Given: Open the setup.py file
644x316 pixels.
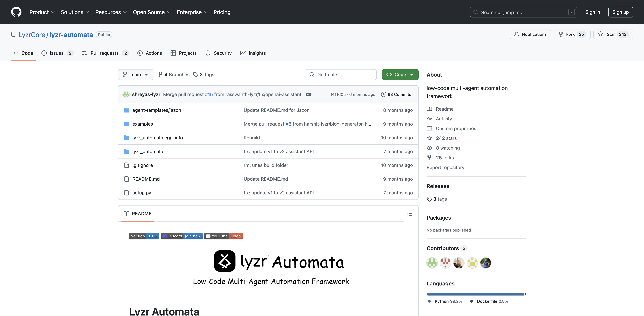Looking at the screenshot, I should click(x=142, y=193).
